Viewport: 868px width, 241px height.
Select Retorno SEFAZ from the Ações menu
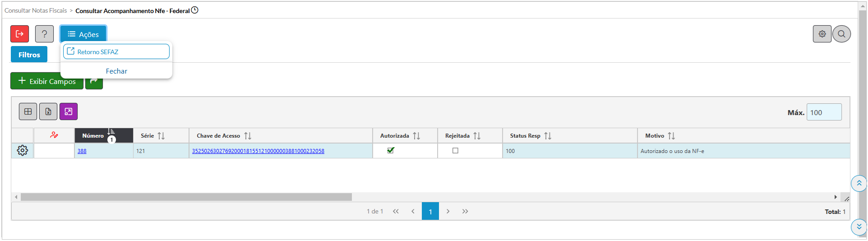pyautogui.click(x=116, y=52)
